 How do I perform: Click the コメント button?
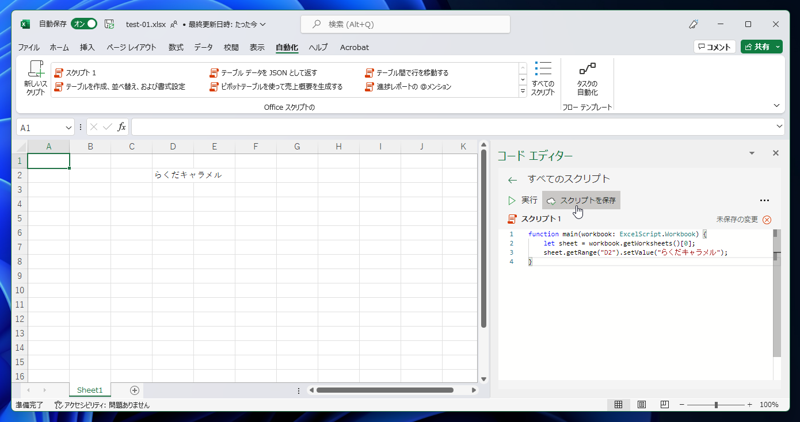(714, 47)
